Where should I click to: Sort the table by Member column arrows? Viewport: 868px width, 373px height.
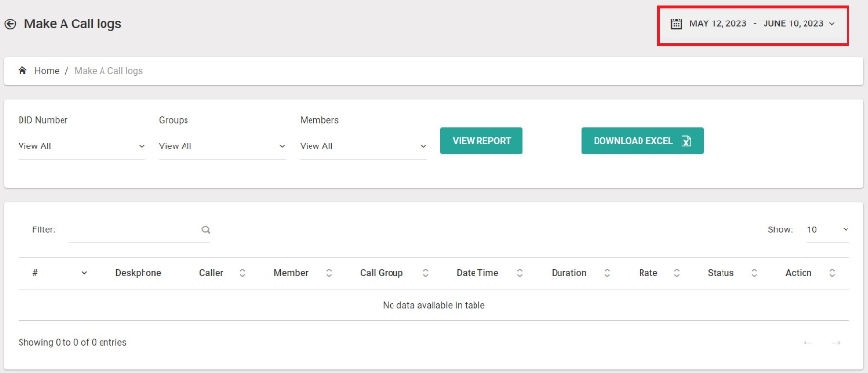click(329, 273)
